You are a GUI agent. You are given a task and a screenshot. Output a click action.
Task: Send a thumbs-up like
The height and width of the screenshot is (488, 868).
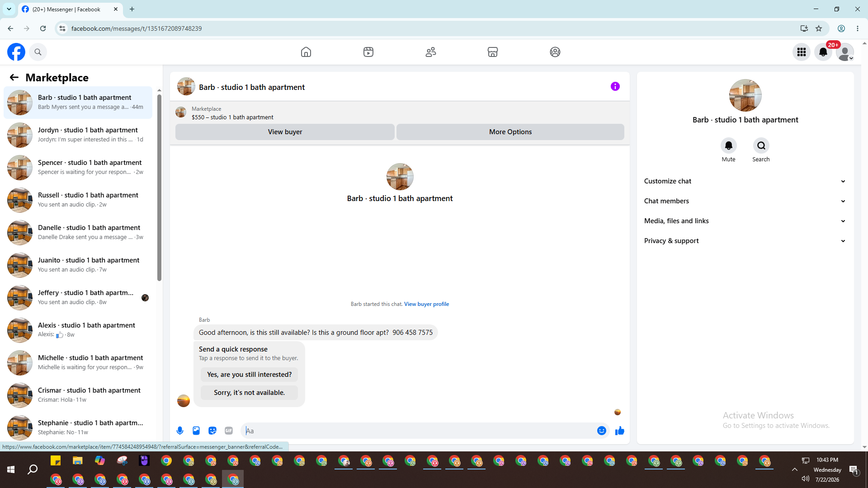620,431
